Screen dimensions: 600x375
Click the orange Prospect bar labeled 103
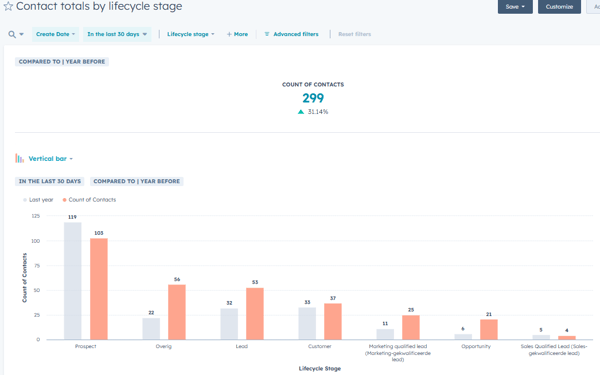(x=99, y=289)
